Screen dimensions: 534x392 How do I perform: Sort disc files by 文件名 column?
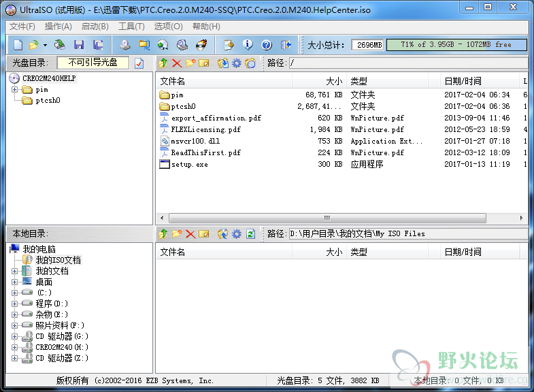click(x=224, y=82)
